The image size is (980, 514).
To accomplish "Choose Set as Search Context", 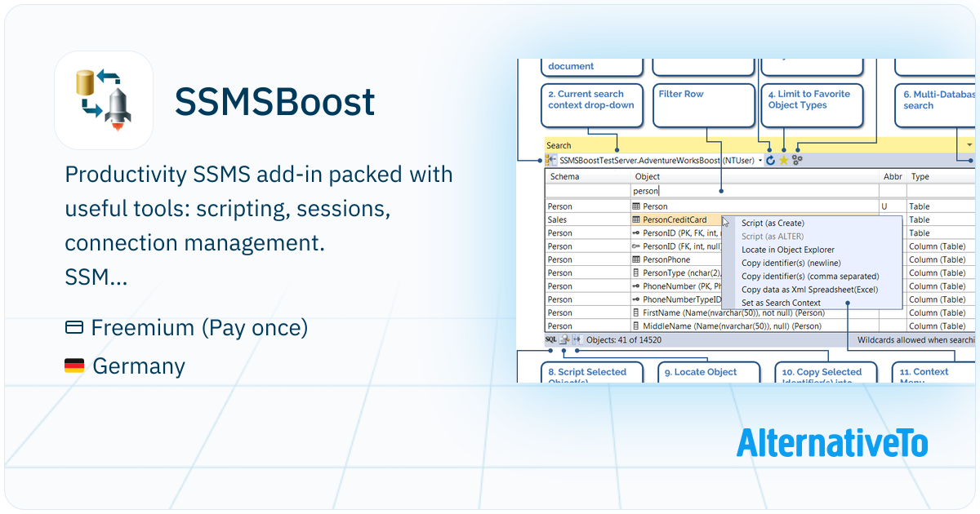I will click(x=812, y=303).
